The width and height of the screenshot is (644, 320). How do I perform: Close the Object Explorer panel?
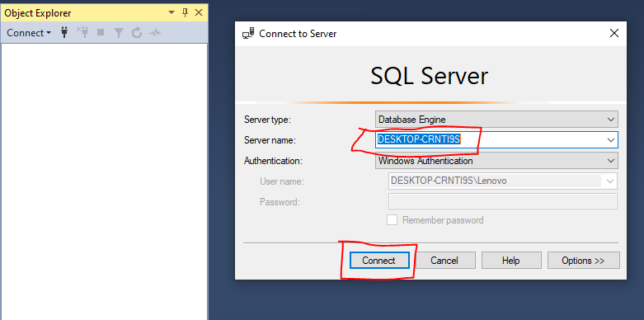coord(199,12)
